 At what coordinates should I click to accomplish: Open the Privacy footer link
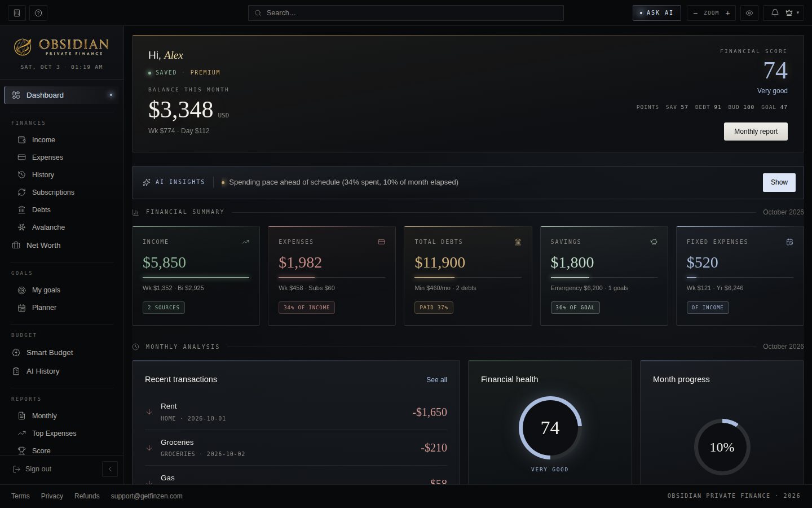pyautogui.click(x=52, y=496)
